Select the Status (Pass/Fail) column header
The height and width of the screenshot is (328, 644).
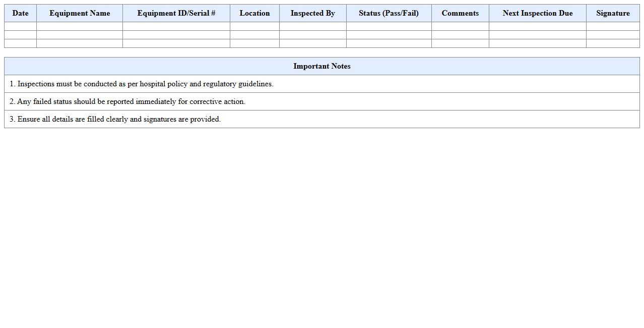coord(389,13)
